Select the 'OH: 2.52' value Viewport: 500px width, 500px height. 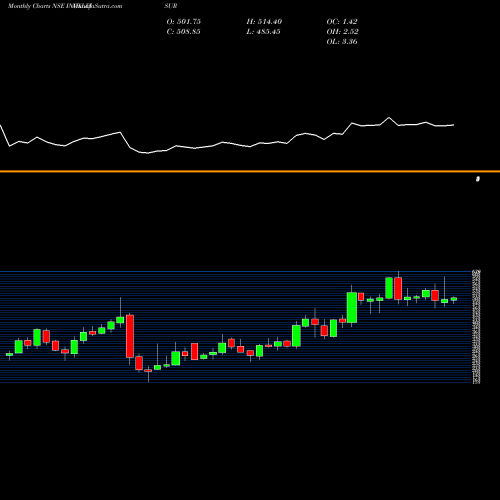coord(342,31)
